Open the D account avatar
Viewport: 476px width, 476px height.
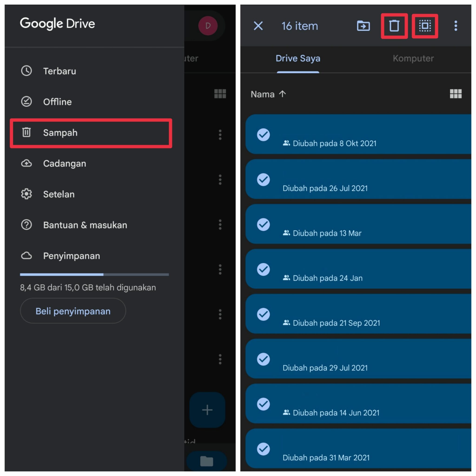click(208, 26)
